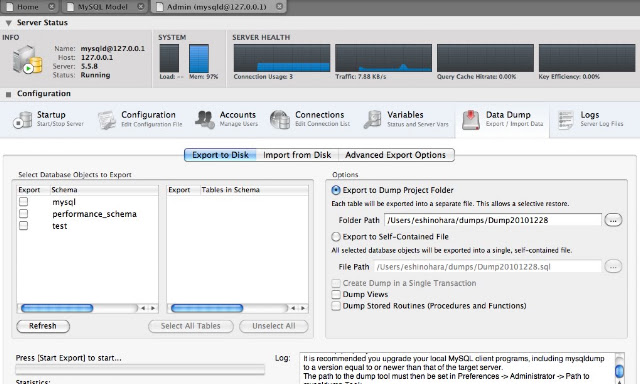Select the Data Dump icon
This screenshot has height=384, width=640.
point(471,120)
